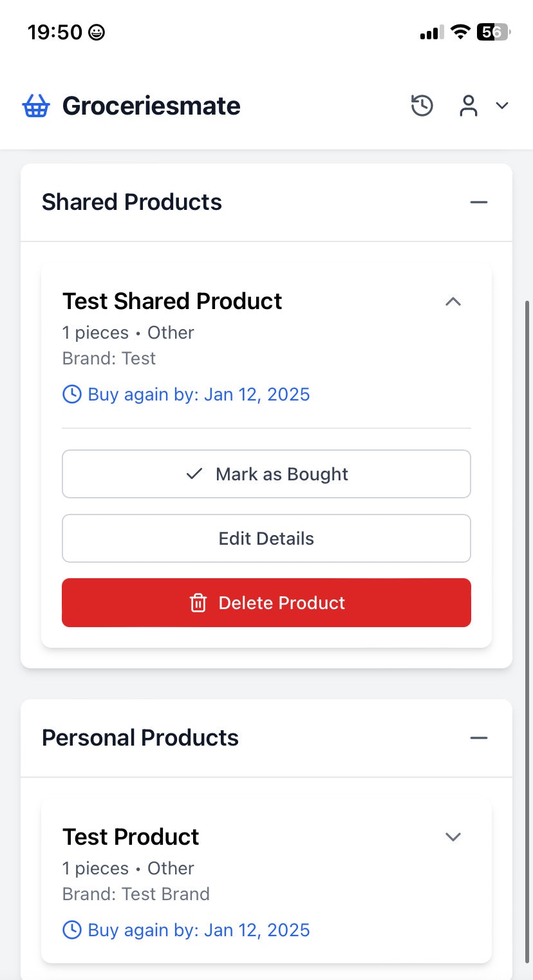Collapse the Test Shared Product card chevron
Image resolution: width=533 pixels, height=980 pixels.
pos(453,301)
